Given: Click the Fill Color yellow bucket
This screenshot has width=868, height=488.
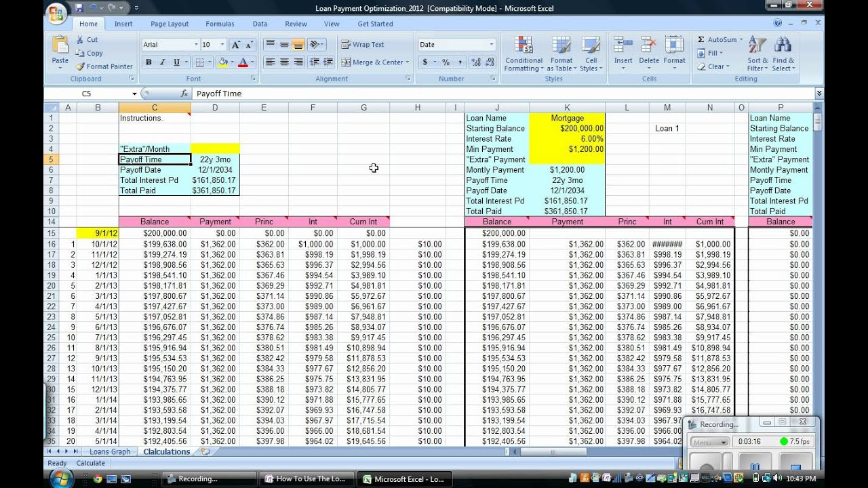Looking at the screenshot, I should click(x=222, y=62).
